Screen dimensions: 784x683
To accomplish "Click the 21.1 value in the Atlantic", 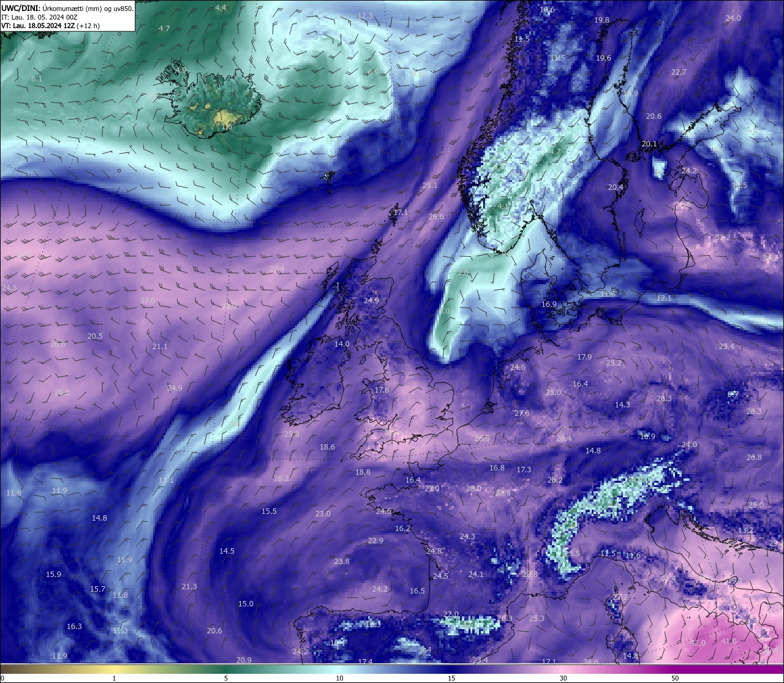I will pyautogui.click(x=160, y=347).
